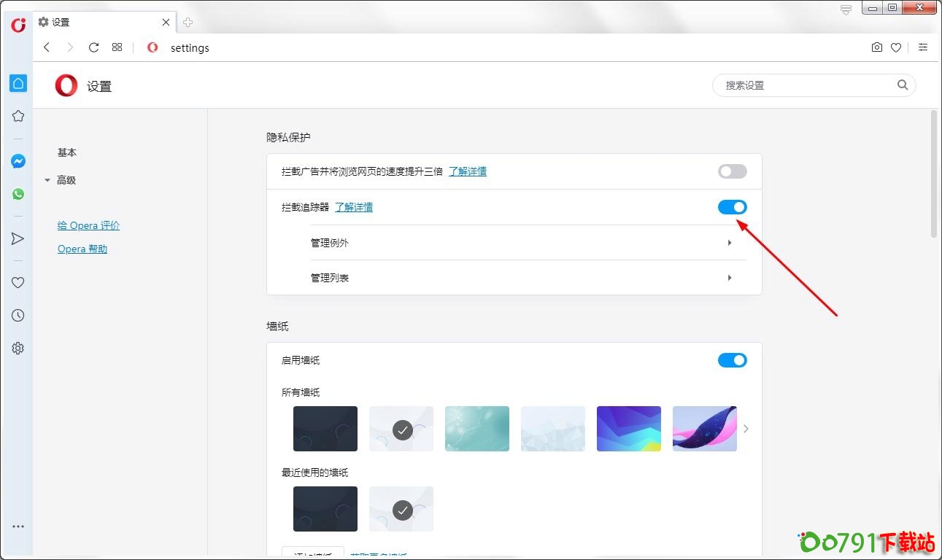This screenshot has height=560, width=942.
Task: Click the snapshot camera icon
Action: pos(876,47)
